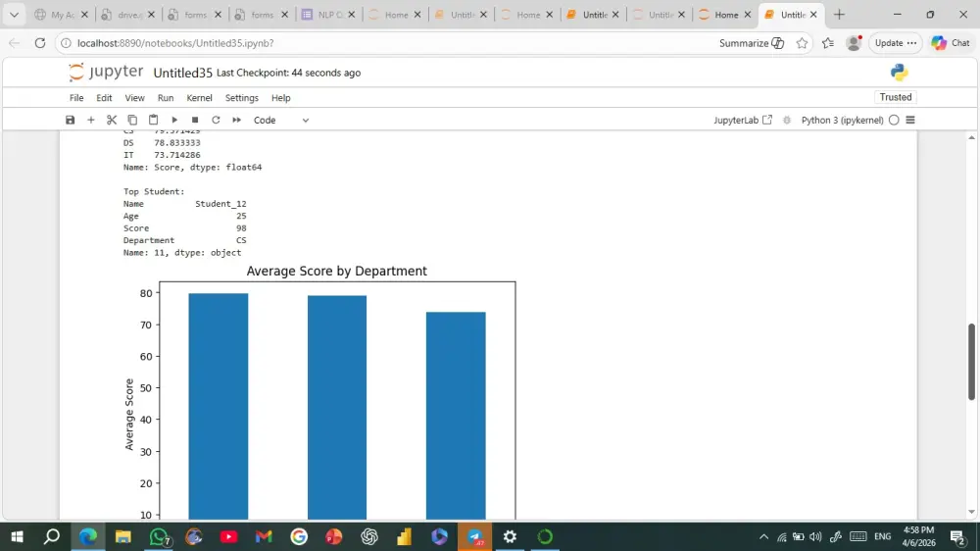The width and height of the screenshot is (980, 551).
Task: Run the selected cell and advance
Action: click(174, 120)
